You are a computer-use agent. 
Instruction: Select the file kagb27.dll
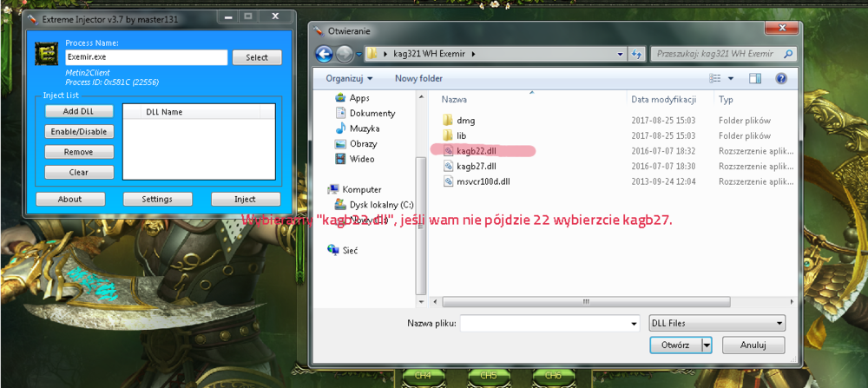point(470,166)
